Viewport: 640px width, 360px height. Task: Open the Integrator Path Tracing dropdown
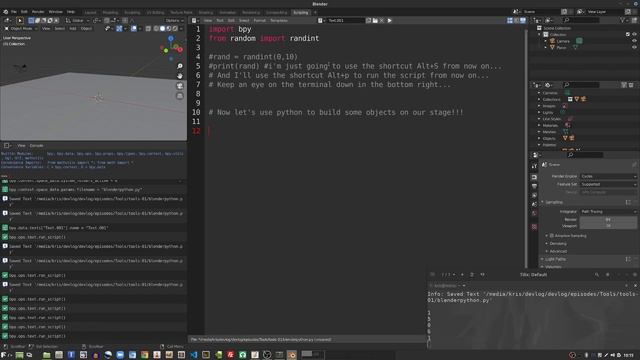click(x=608, y=212)
